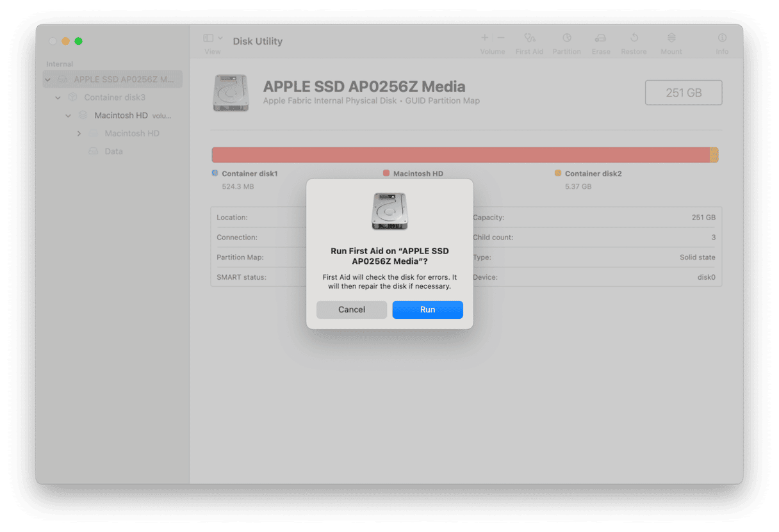Click the Restore toolbar icon
The height and width of the screenshot is (532, 779).
point(634,38)
